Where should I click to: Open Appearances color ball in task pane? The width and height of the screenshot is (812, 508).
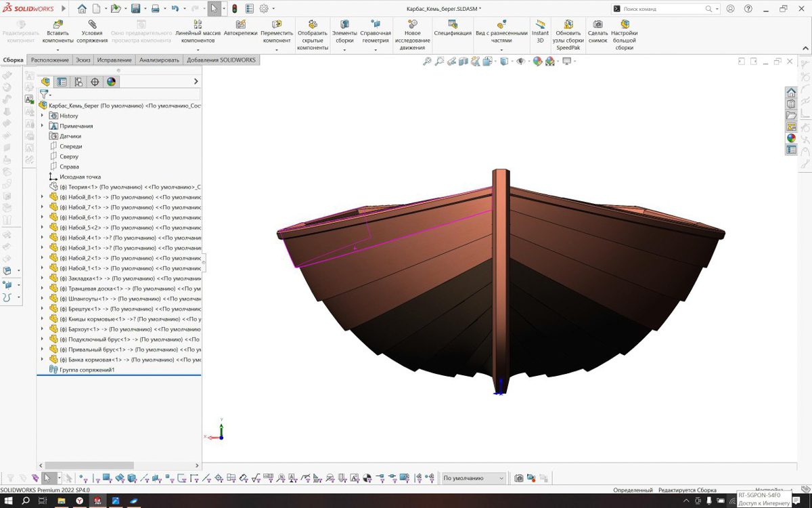pyautogui.click(x=791, y=138)
